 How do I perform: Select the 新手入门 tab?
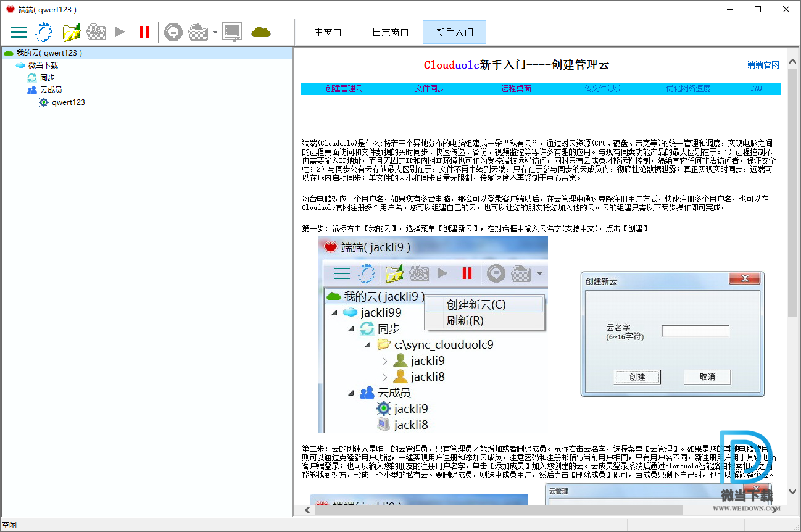tap(455, 32)
